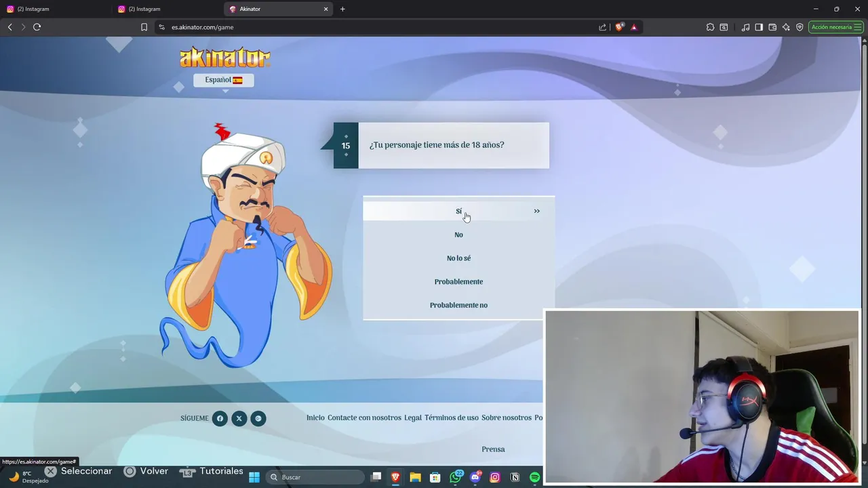Open the third social follow icon

tap(258, 418)
